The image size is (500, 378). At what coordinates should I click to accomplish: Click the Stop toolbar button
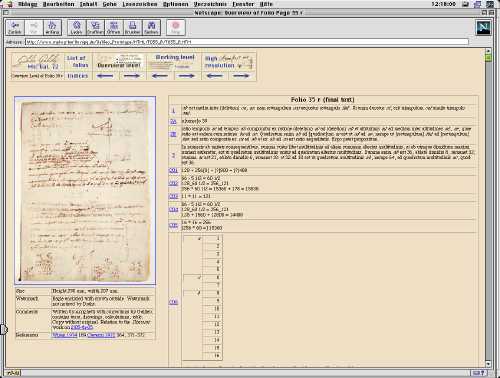coord(176,28)
